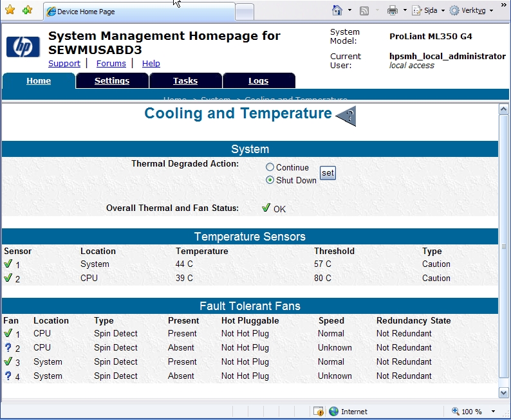The height and width of the screenshot is (420, 511).
Task: Click fan 1 OK checkmark icon
Action: tap(8, 333)
